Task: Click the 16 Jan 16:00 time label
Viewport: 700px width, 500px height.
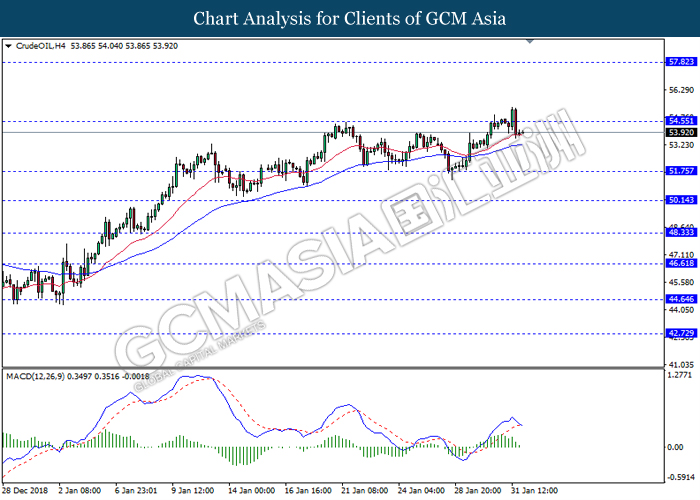Action: [308, 490]
